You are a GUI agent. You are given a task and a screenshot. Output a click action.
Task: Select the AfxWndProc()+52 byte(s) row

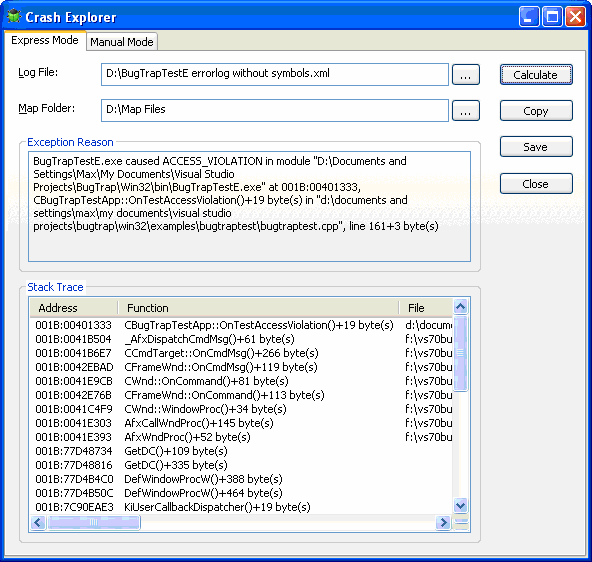(x=241, y=437)
